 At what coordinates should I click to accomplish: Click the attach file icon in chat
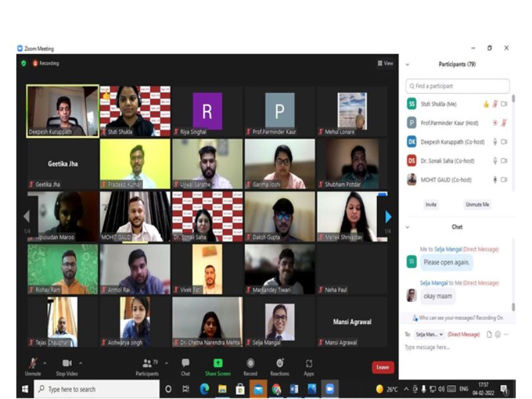(489, 334)
